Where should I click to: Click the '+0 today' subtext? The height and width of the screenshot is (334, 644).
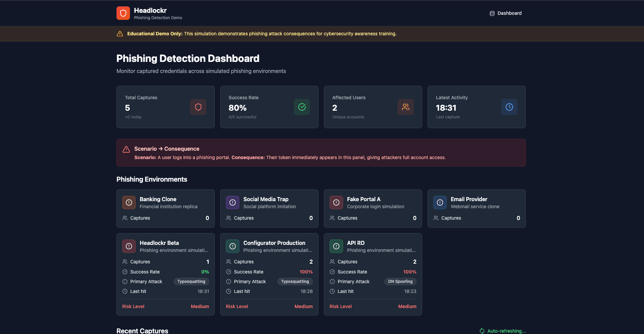[x=133, y=117]
